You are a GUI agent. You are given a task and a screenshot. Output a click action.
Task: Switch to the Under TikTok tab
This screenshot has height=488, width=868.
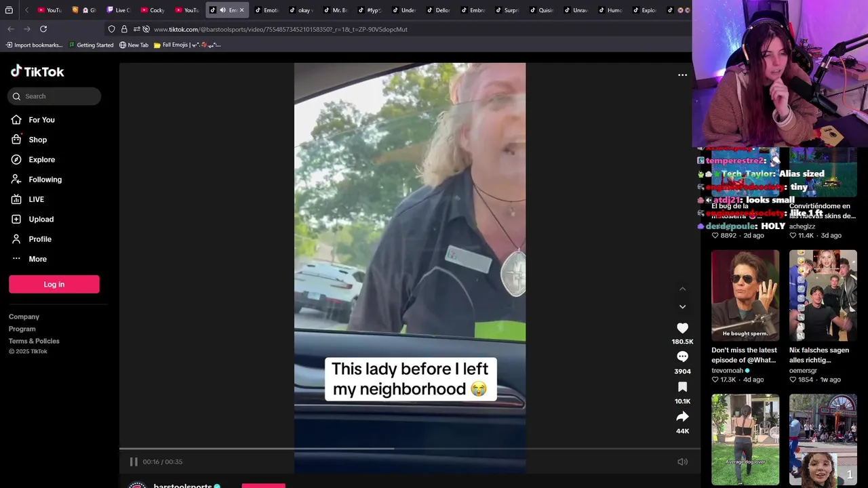(403, 10)
